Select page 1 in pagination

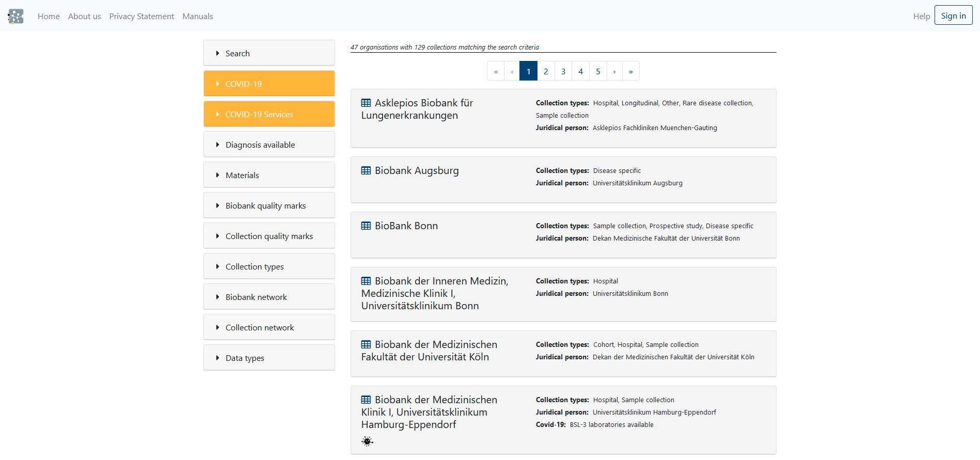click(529, 71)
